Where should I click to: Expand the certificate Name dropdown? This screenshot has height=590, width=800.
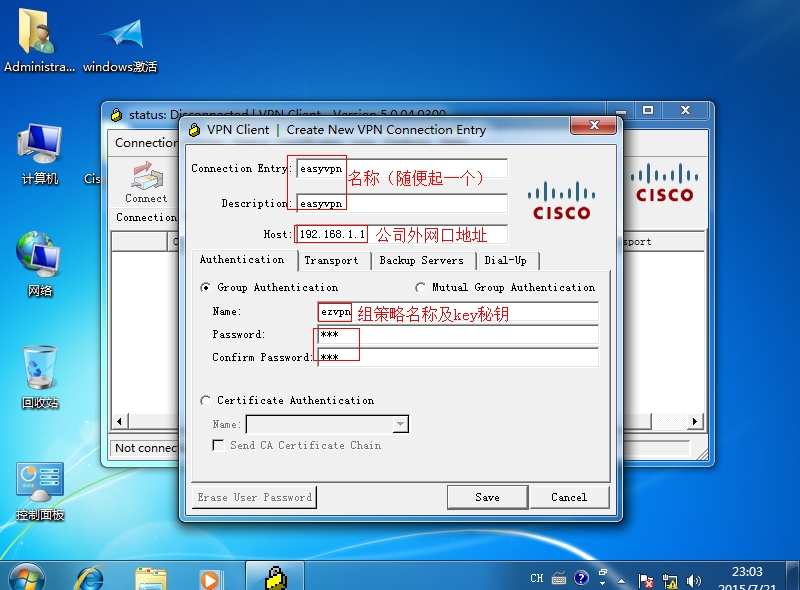(401, 424)
